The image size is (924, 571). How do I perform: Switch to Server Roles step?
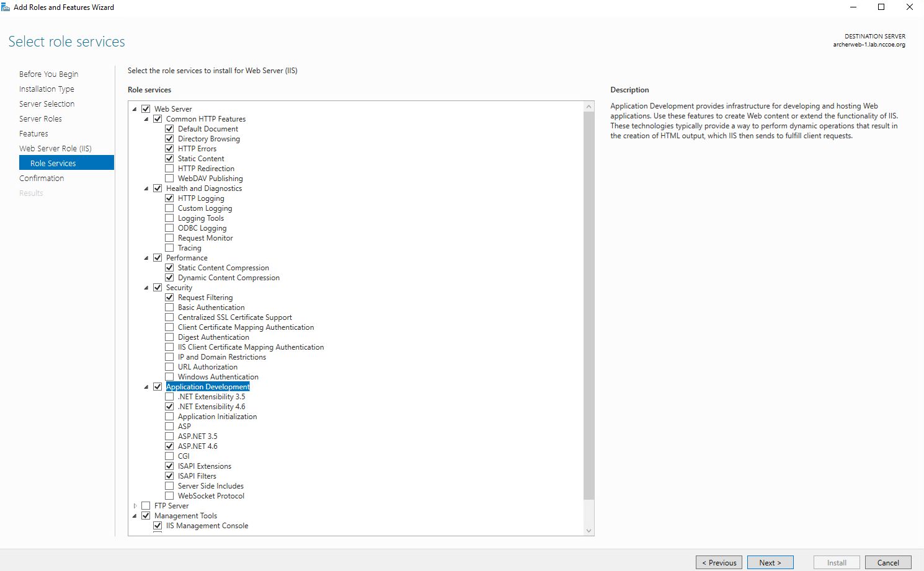40,118
